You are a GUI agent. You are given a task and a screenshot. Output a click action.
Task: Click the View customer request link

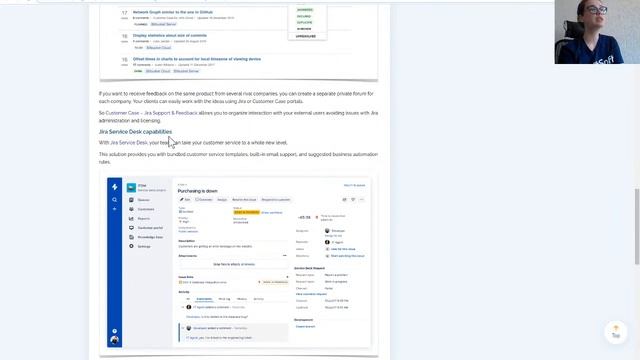(311, 294)
